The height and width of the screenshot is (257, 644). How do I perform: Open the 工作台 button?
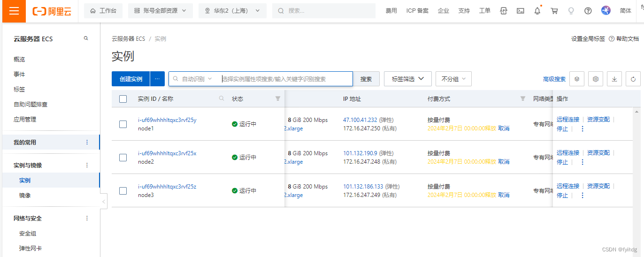coord(103,11)
